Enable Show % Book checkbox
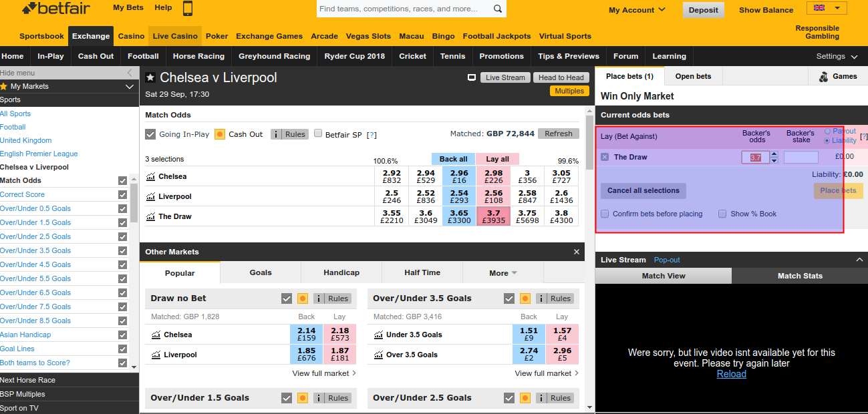Screen dimensions: 868x414 click(x=722, y=214)
